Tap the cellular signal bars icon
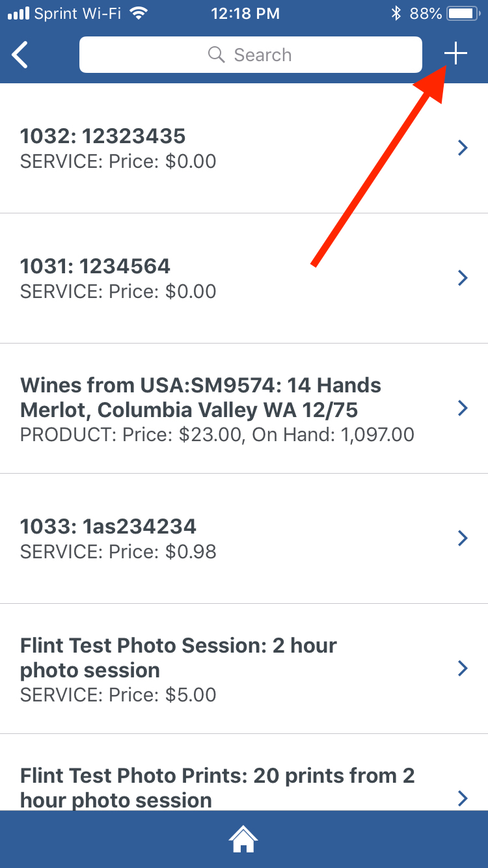 point(19,13)
